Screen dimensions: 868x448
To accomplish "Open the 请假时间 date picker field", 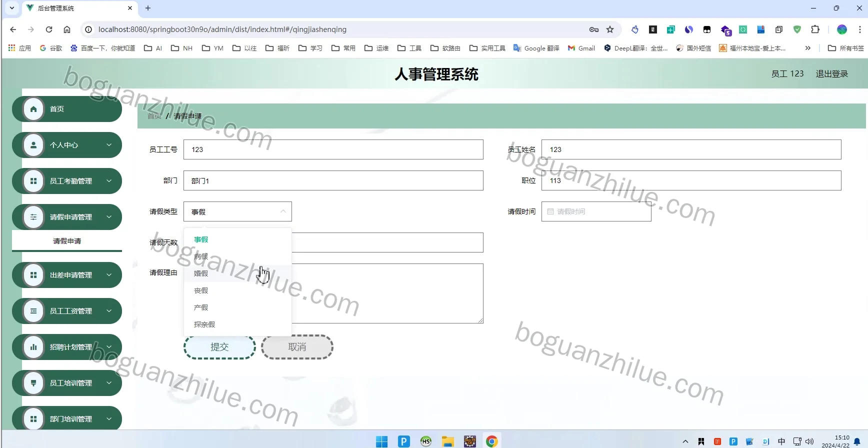I will [x=596, y=211].
